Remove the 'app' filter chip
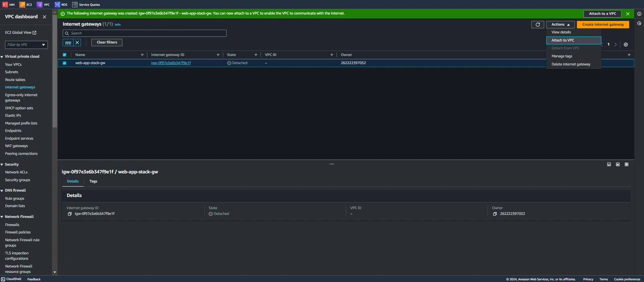This screenshot has width=644, height=282. pyautogui.click(x=77, y=42)
